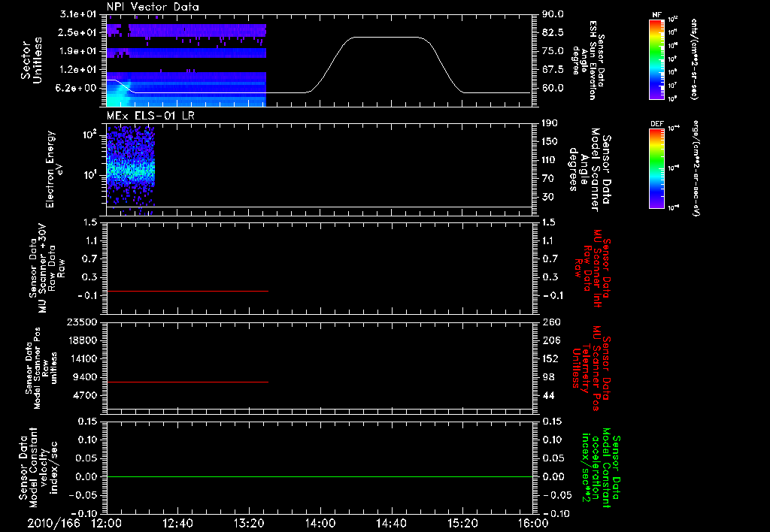Screen dimensions: 770x532
Task: Click the 12:00 time tick label
Action: (107, 523)
